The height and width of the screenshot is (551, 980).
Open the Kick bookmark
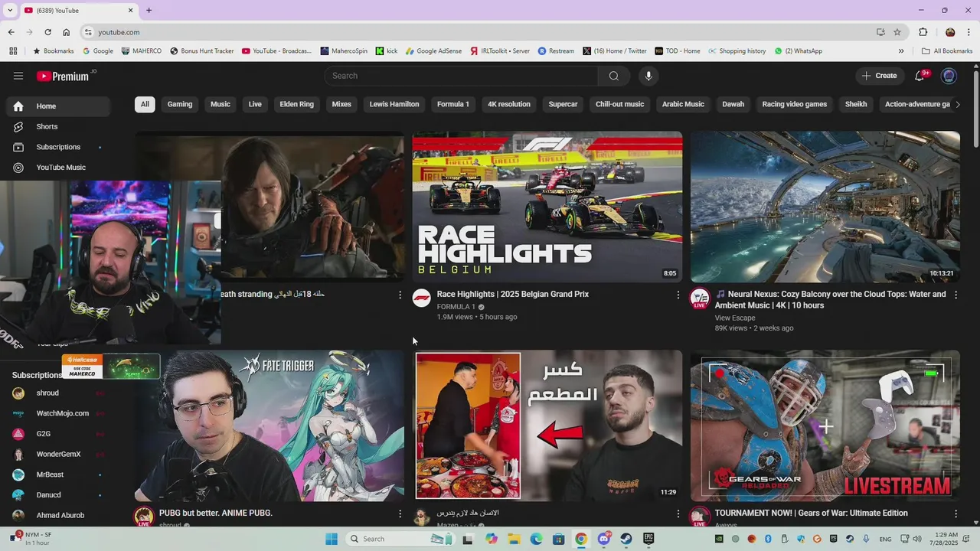pos(387,51)
